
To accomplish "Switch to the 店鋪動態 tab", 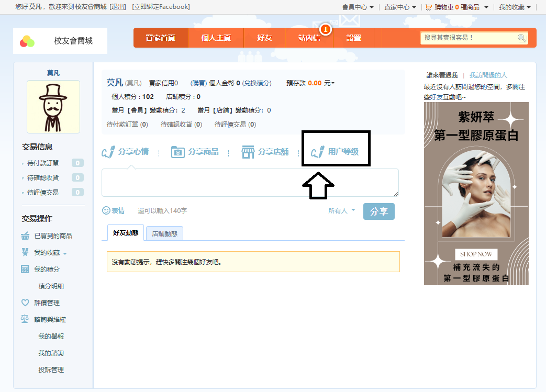I will pos(164,233).
